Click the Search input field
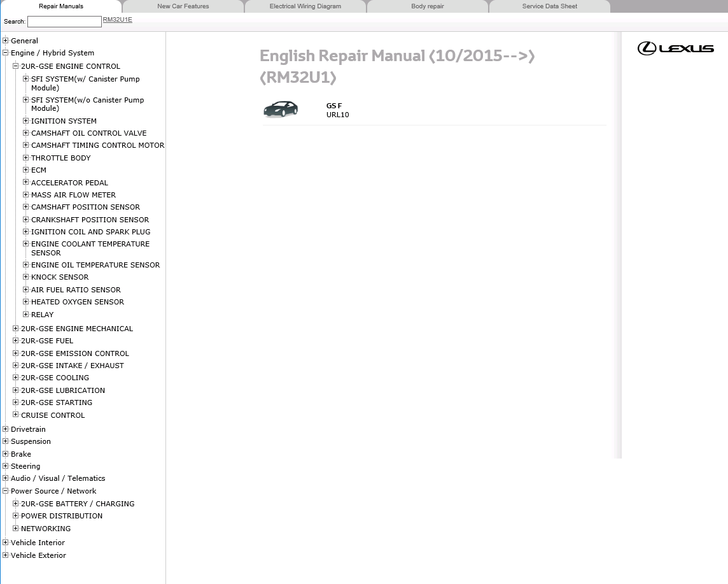Viewport: 728px width, 584px height. pyautogui.click(x=64, y=22)
